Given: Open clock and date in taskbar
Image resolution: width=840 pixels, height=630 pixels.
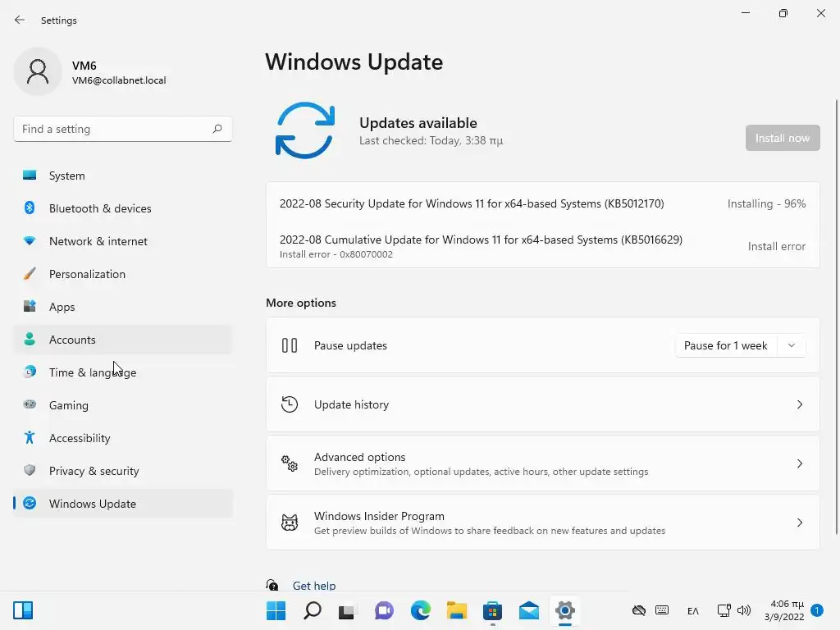Looking at the screenshot, I should [x=784, y=610].
